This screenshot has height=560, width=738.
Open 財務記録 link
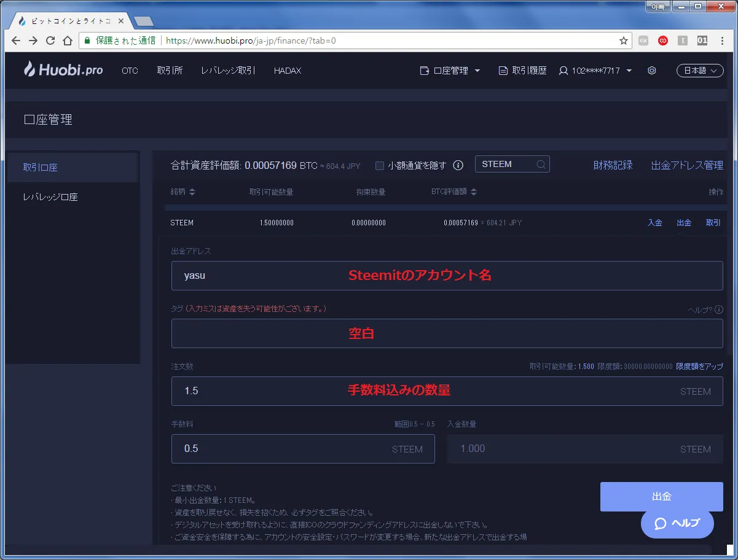tap(613, 165)
